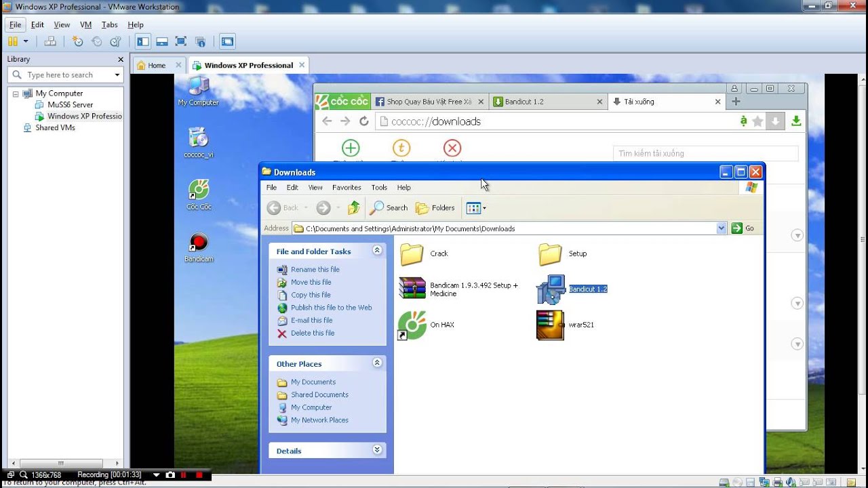Open the power options dropdown arrow

[x=26, y=41]
